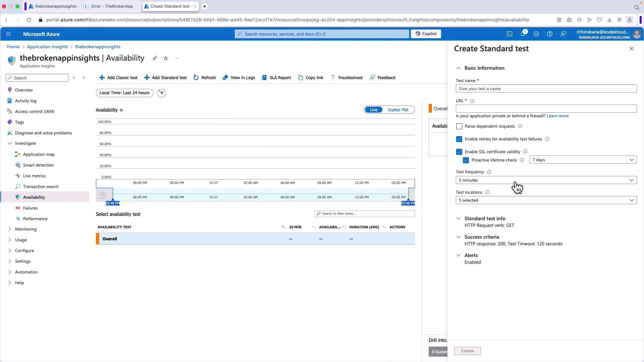Click the Test name input field
This screenshot has height=362, width=644.
tap(546, 88)
